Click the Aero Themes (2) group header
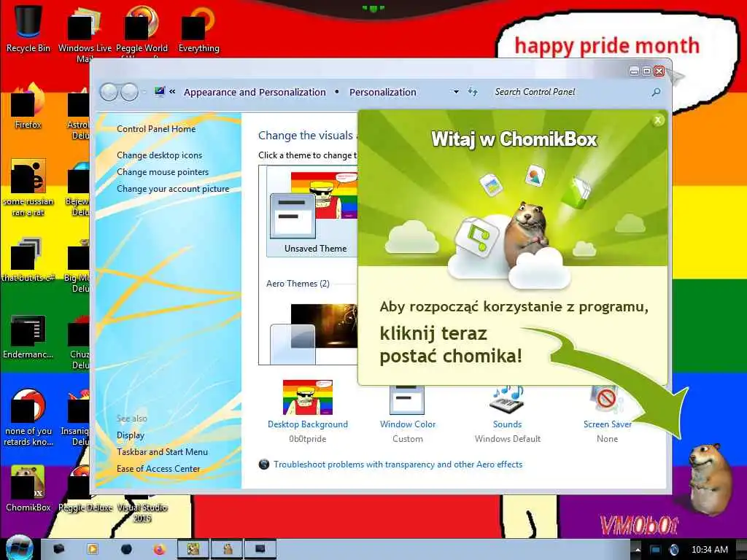This screenshot has height=560, width=747. point(298,284)
